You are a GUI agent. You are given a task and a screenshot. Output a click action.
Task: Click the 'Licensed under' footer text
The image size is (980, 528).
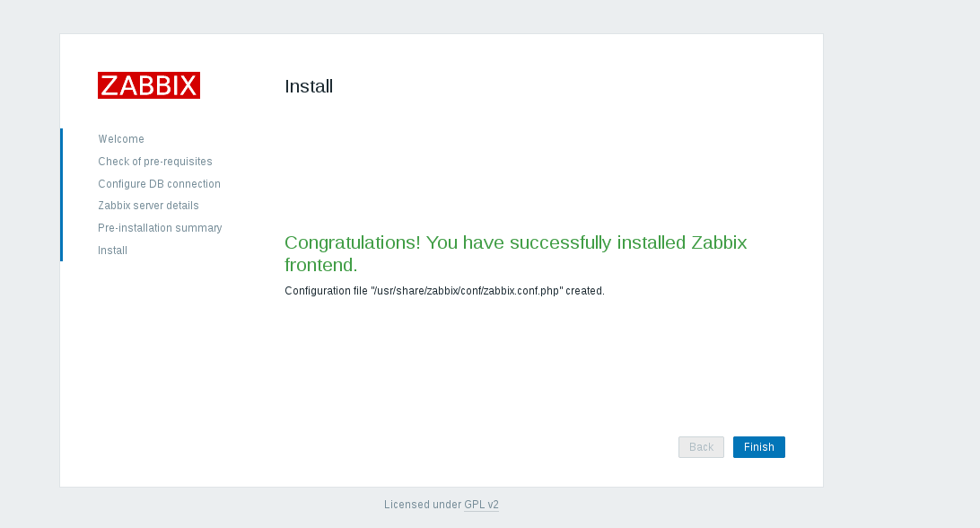422,505
